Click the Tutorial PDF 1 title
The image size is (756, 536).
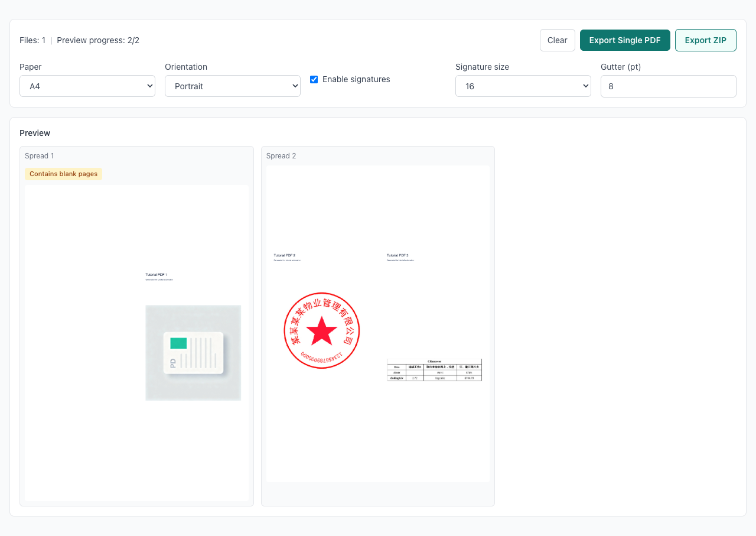(x=157, y=275)
